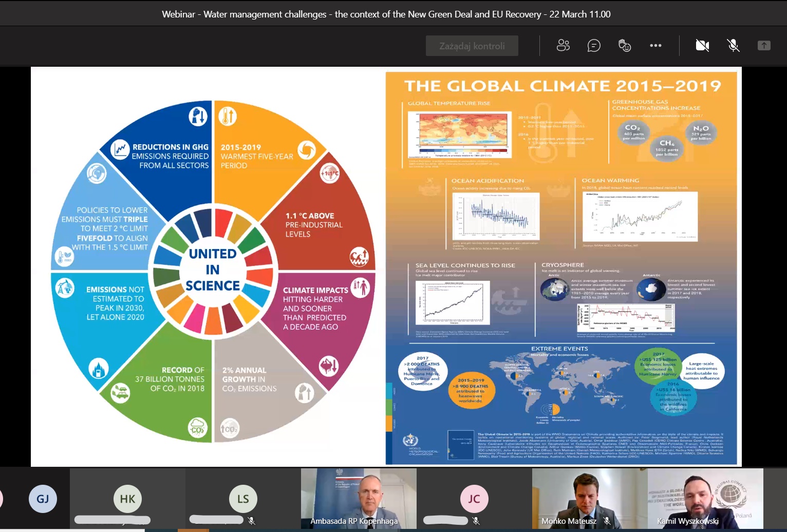787x532 pixels.
Task: Click the muted mic icon under LS
Action: pyautogui.click(x=252, y=521)
